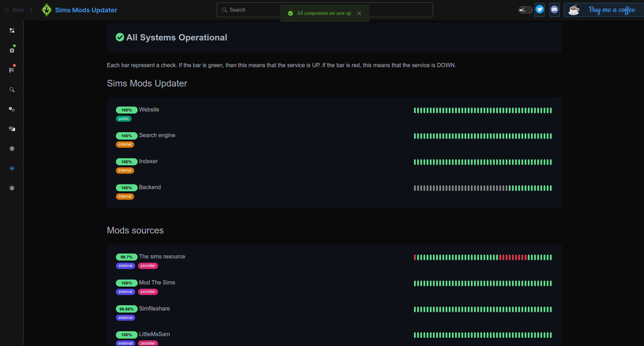Viewport: 644px width, 346px height.
Task: Click the 'provider' tag under Mod The Sims
Action: (x=148, y=292)
